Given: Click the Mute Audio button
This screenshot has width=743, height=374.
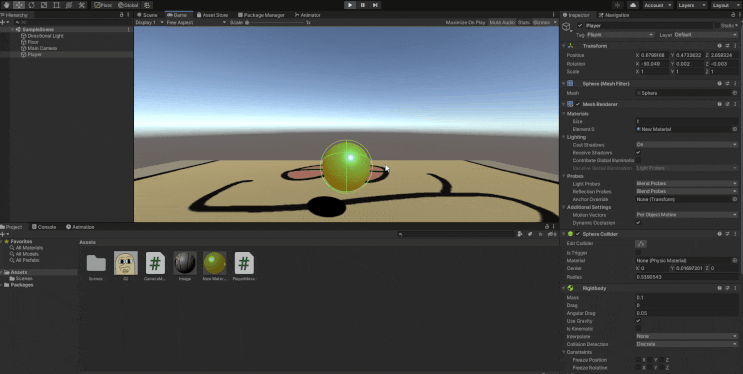Looking at the screenshot, I should pyautogui.click(x=502, y=22).
